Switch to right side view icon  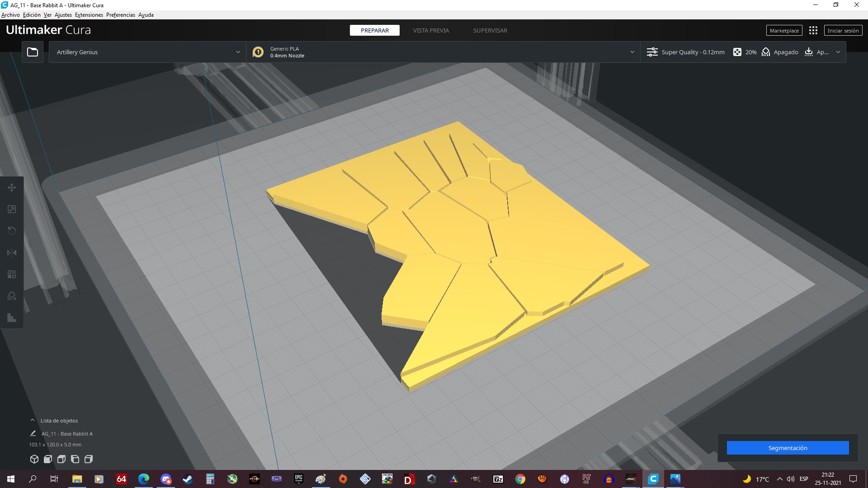pyautogui.click(x=89, y=459)
